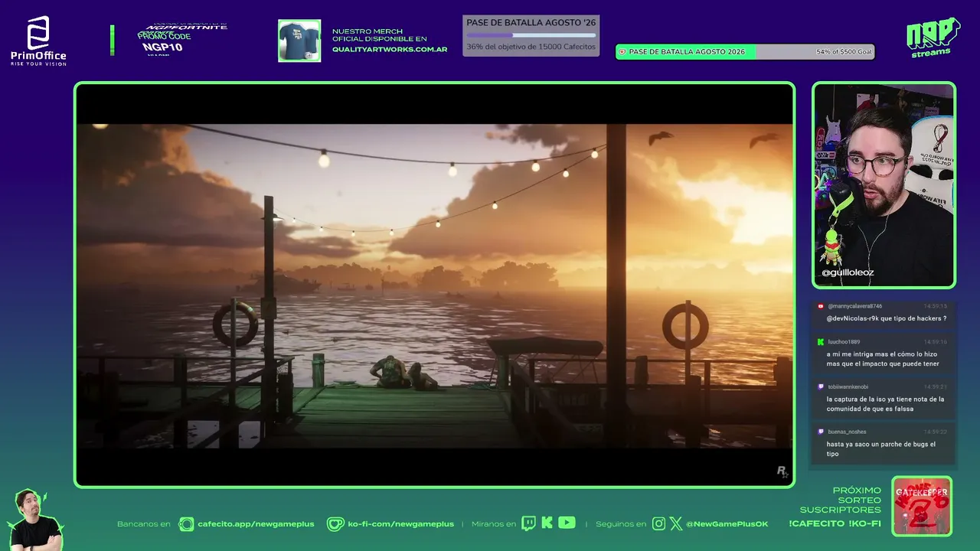Click the username @mannycalavera8746 in chat

[855, 306]
